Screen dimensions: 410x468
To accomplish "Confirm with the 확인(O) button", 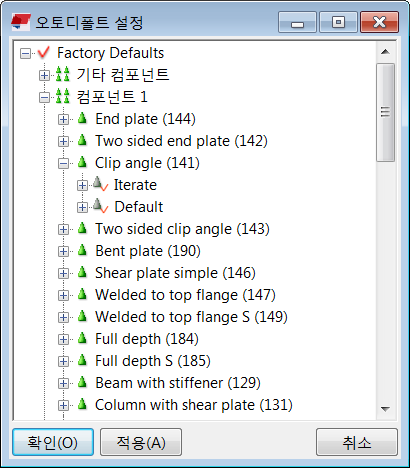I will pos(53,442).
